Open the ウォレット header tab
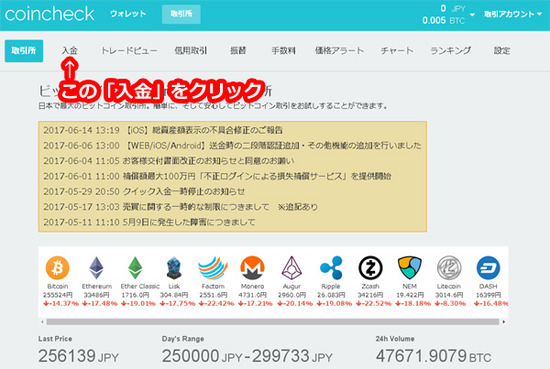 128,14
